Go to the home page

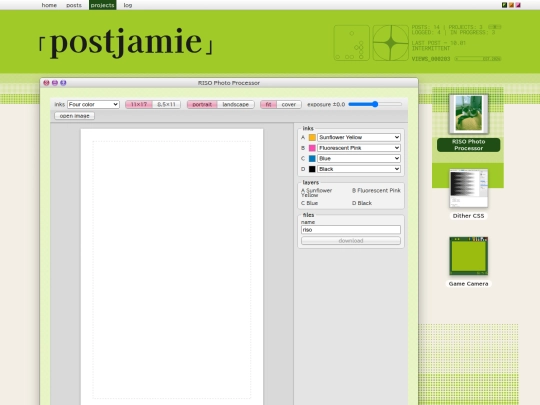point(49,5)
